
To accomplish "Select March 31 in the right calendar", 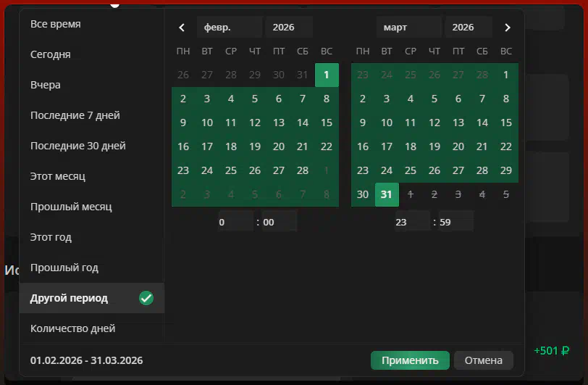I will 387,194.
